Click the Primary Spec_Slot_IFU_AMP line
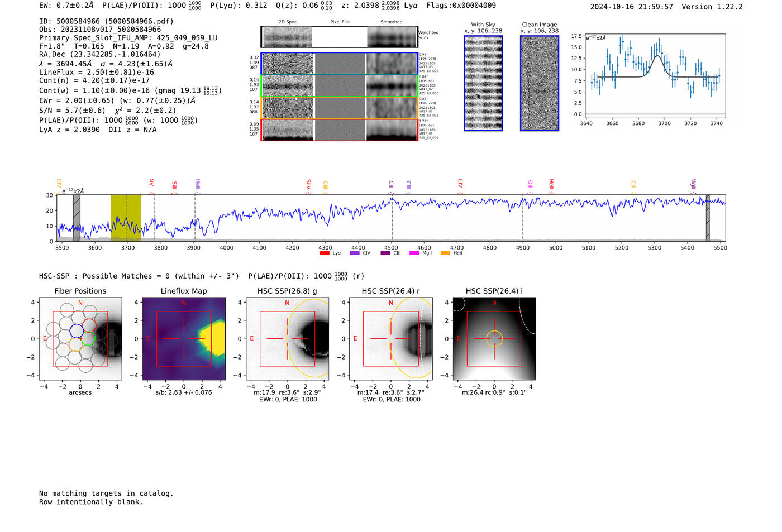782x532 pixels. coord(128,38)
